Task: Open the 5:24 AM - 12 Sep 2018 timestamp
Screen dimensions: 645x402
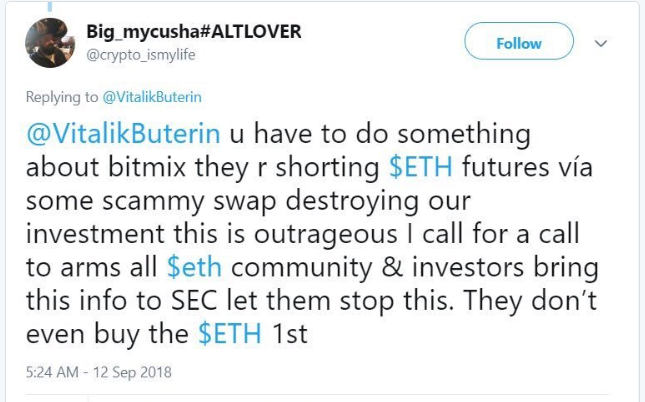Action: (x=100, y=373)
